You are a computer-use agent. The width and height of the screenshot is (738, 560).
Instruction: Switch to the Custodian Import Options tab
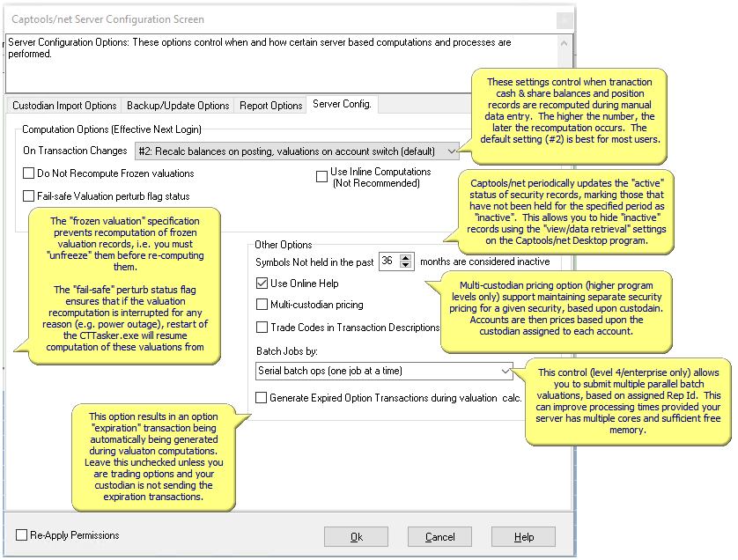click(63, 105)
